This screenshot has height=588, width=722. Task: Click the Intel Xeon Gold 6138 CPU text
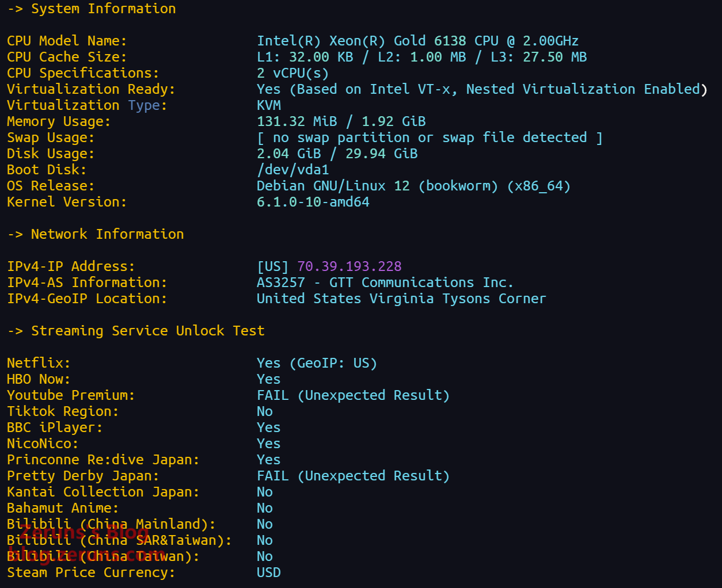[417, 41]
